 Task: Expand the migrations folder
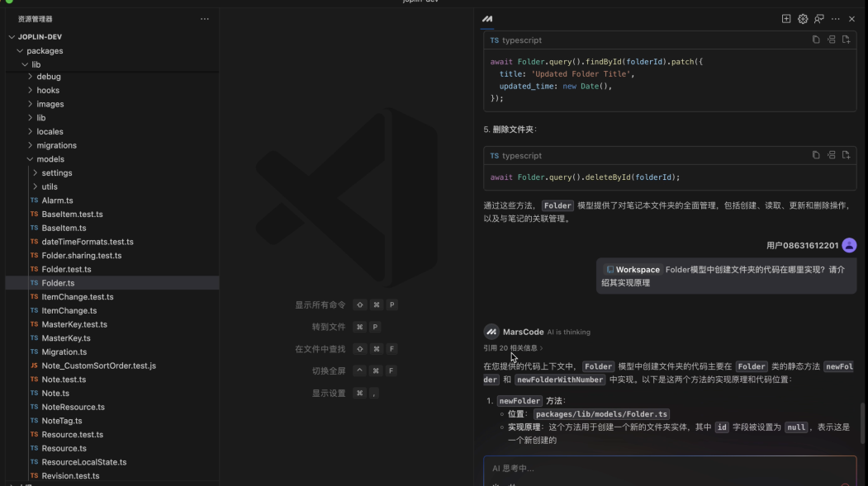coord(31,145)
